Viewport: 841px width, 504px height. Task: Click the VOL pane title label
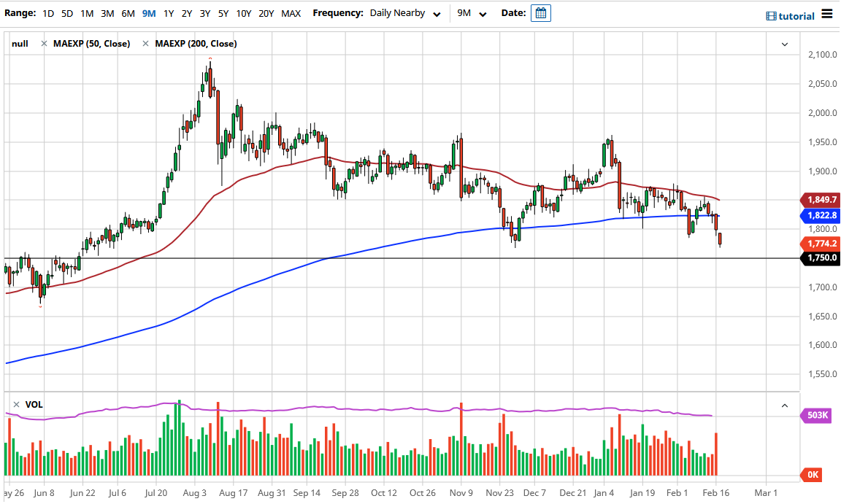click(34, 404)
